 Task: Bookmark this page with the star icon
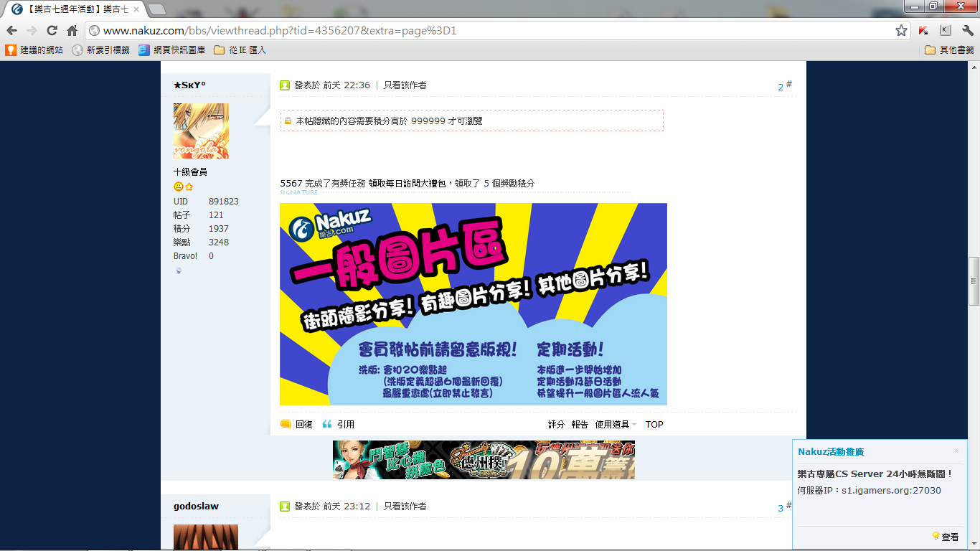click(901, 31)
